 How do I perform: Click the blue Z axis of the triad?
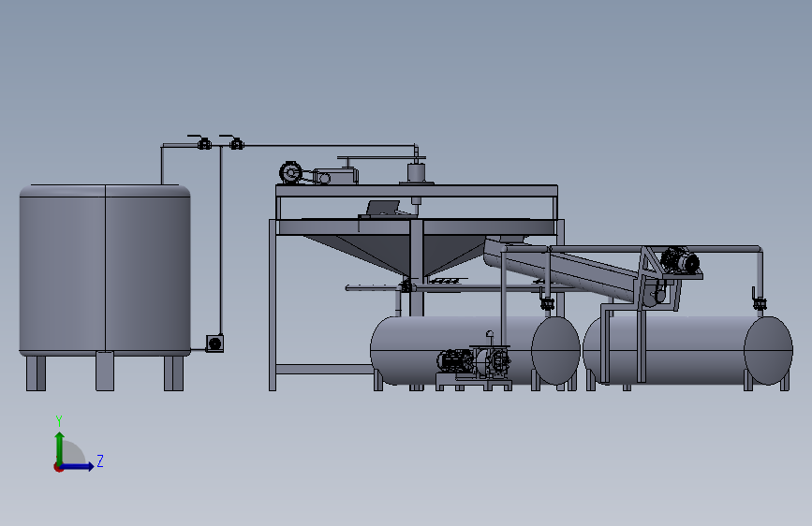click(x=78, y=466)
